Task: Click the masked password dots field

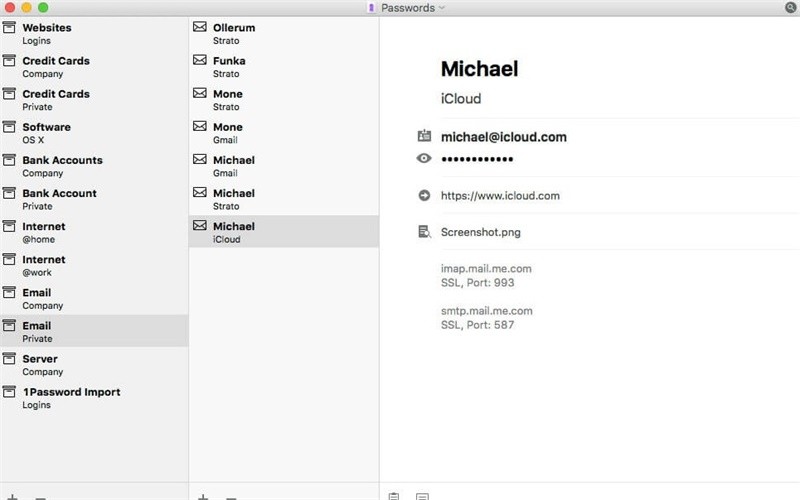Action: [x=477, y=159]
